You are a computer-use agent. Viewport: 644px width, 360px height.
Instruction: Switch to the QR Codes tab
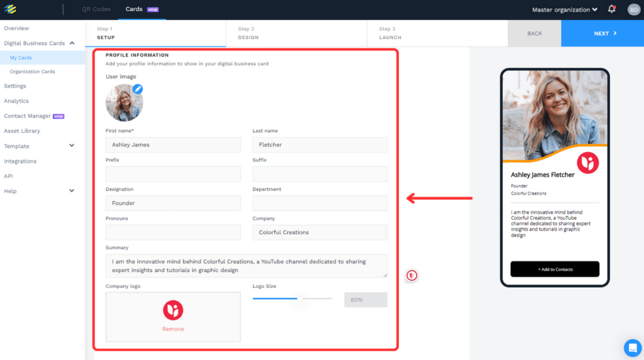[96, 9]
